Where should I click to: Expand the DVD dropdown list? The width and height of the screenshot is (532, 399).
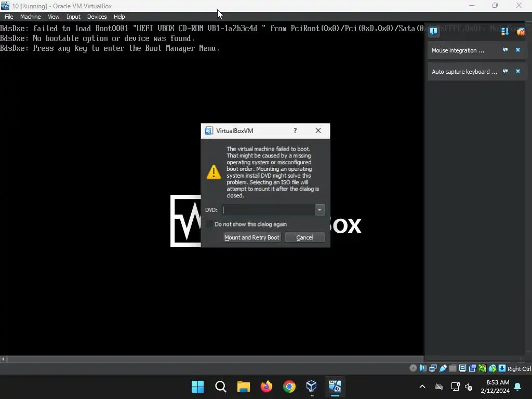(320, 210)
